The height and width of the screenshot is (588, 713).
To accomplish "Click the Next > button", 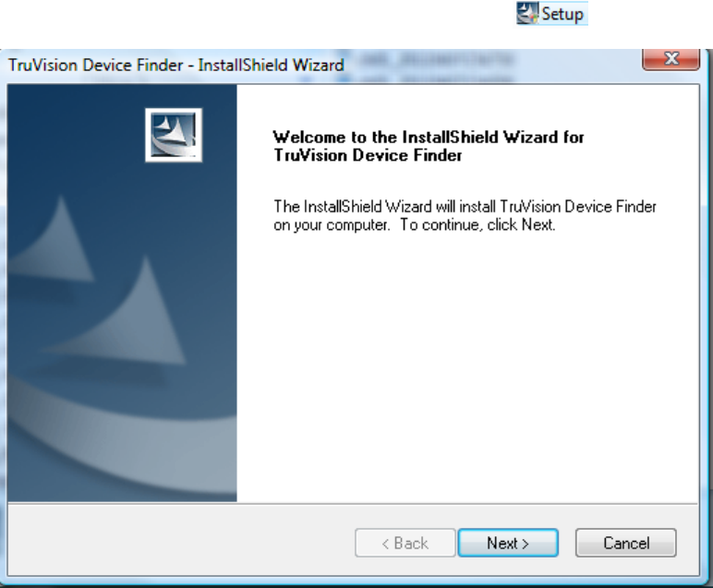I will click(x=508, y=543).
